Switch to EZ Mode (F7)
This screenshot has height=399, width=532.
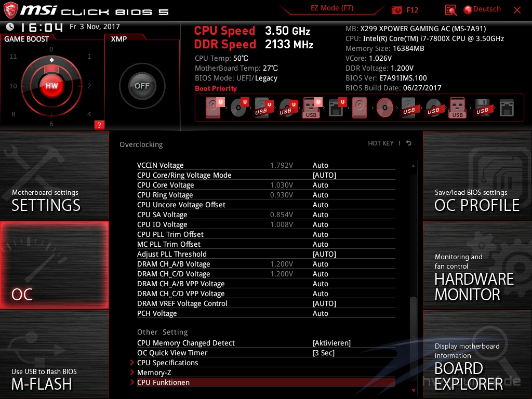point(332,8)
